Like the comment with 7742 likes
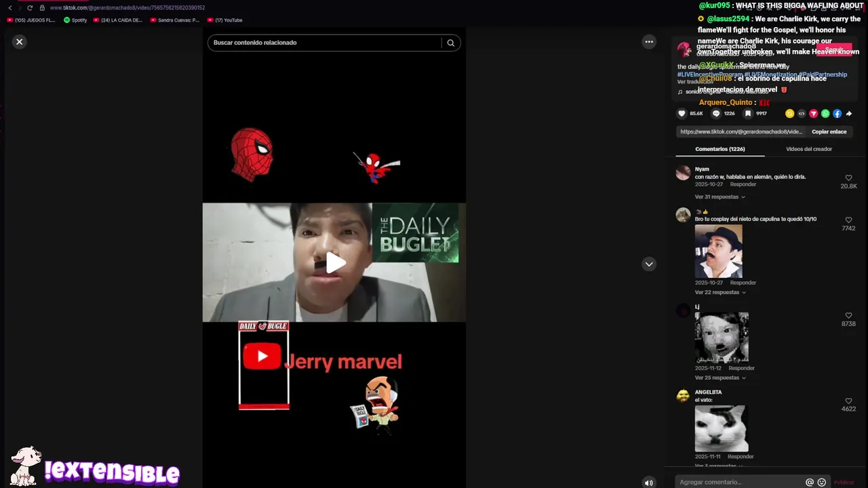 point(848,220)
